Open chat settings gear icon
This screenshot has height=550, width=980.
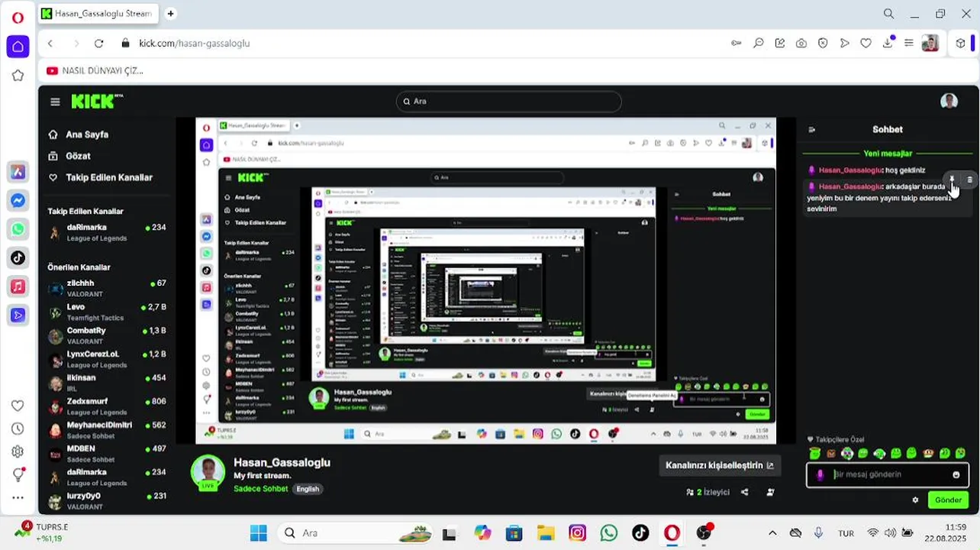click(x=915, y=500)
